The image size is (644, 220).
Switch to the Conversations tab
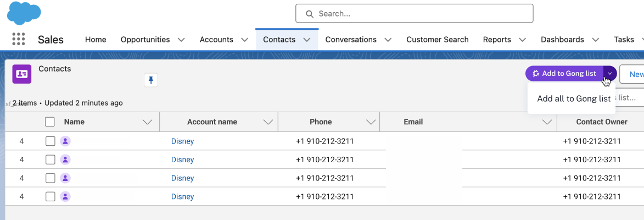click(351, 40)
